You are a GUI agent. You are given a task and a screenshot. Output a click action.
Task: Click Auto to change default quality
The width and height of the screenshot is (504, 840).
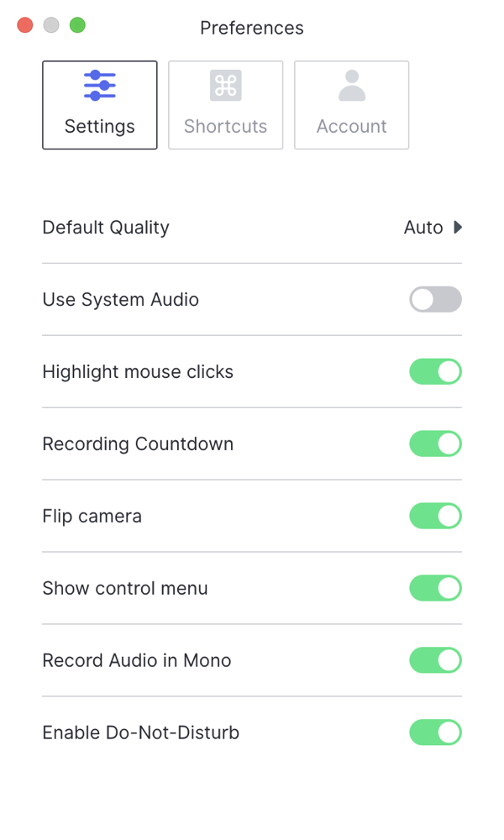click(424, 227)
